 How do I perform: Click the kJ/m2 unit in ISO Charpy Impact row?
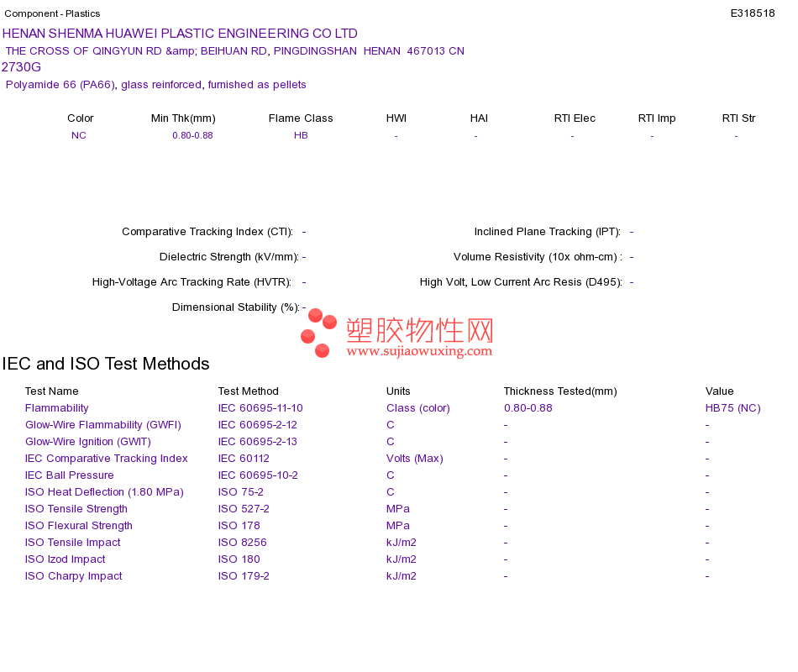[402, 575]
